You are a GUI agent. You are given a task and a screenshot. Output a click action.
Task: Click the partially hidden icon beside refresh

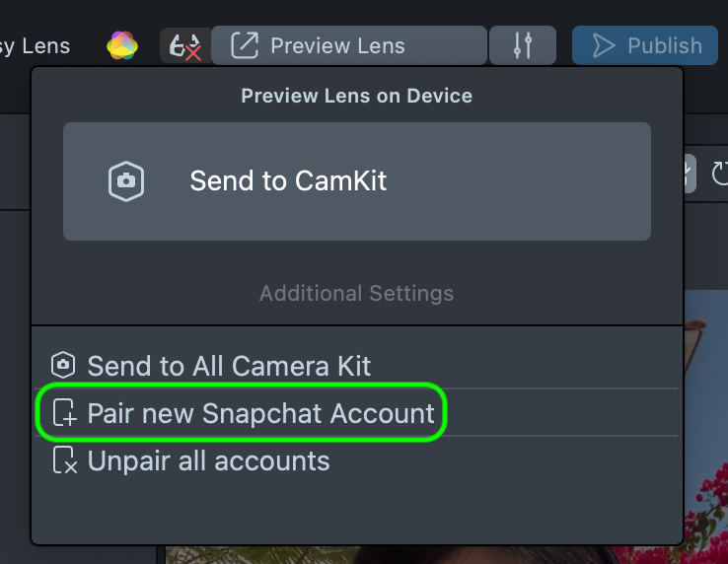click(689, 175)
